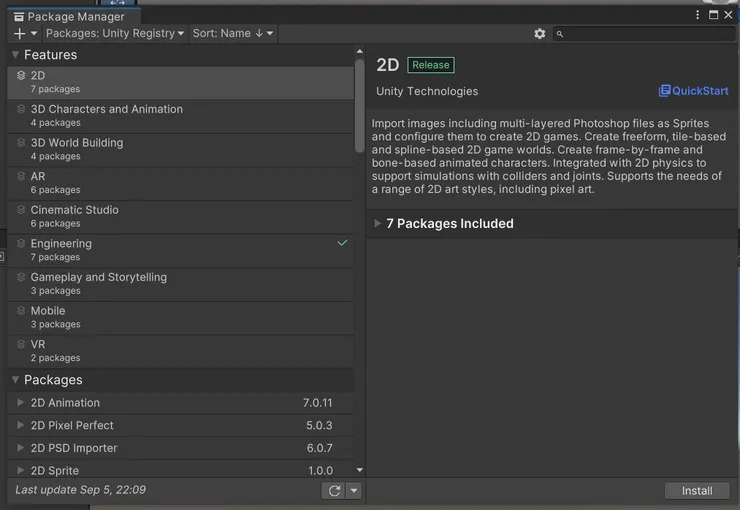
Task: Open the refresh options dropdown arrow
Action: [x=353, y=491]
